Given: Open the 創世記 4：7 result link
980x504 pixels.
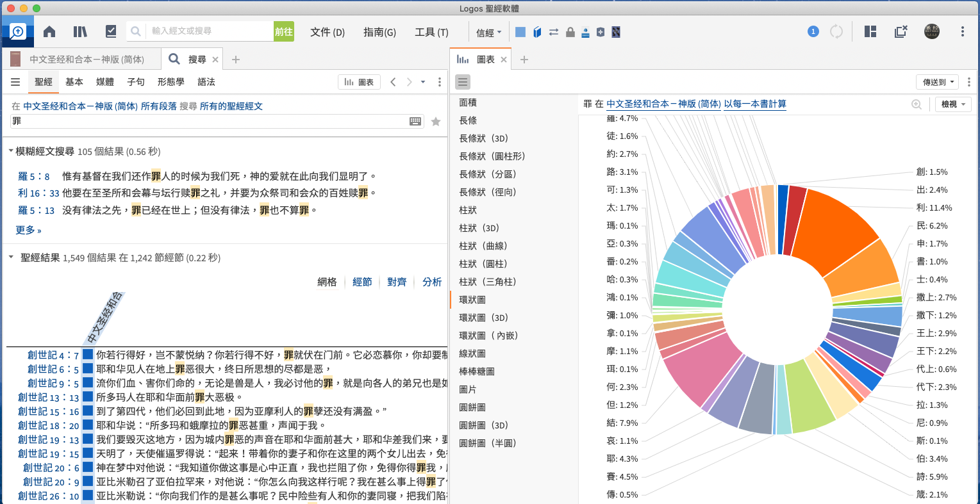Looking at the screenshot, I should pyautogui.click(x=53, y=355).
